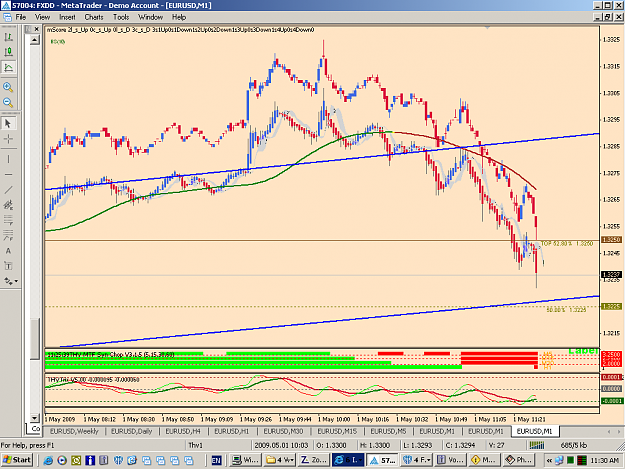This screenshot has width=625, height=469.
Task: Pick the diagonal trendline tool
Action: (x=8, y=190)
